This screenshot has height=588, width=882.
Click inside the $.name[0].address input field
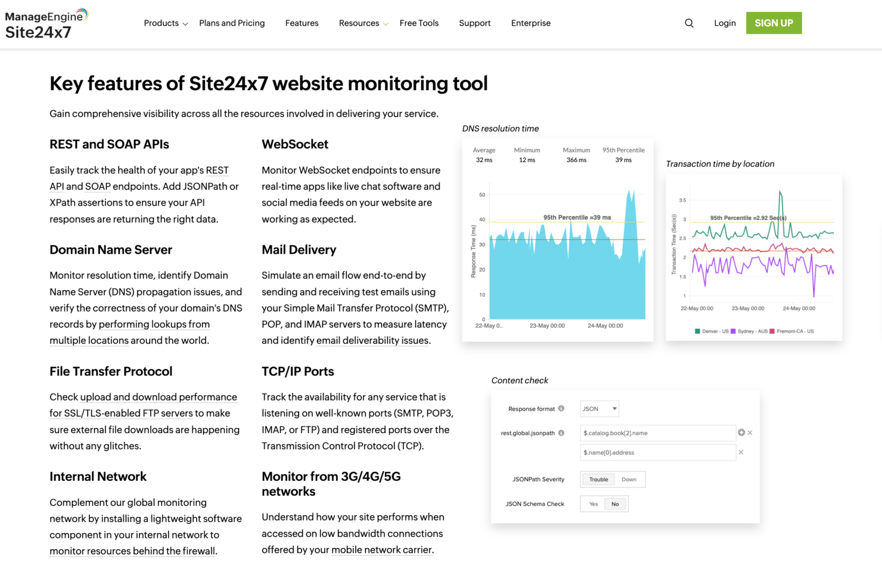pos(655,452)
